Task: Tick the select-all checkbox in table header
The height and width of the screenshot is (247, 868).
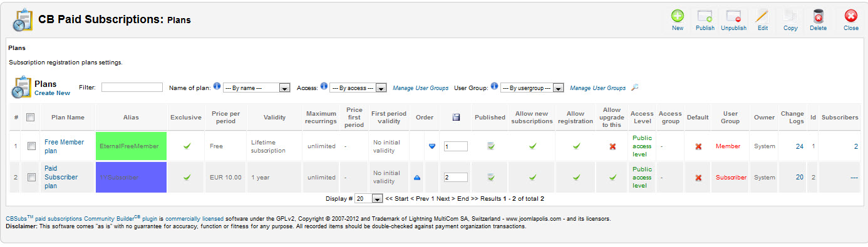Action: (31, 117)
